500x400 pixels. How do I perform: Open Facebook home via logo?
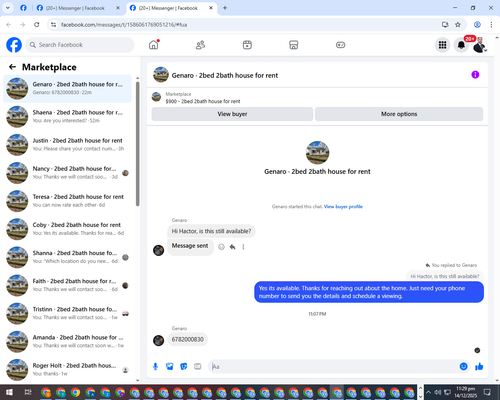[14, 45]
